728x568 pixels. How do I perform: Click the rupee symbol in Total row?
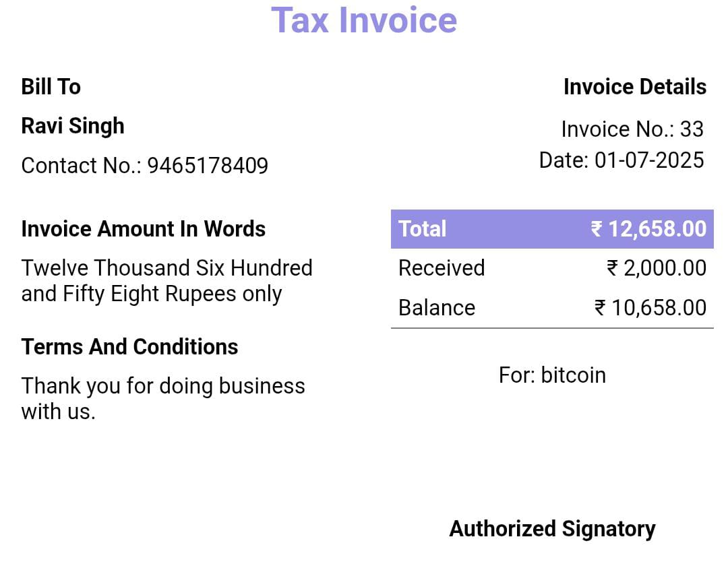point(597,229)
